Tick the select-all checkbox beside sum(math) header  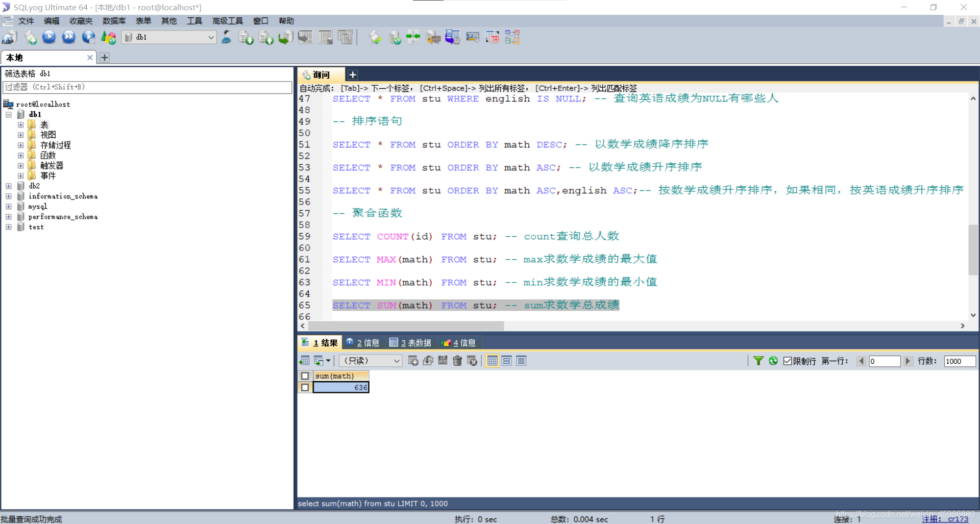[305, 376]
